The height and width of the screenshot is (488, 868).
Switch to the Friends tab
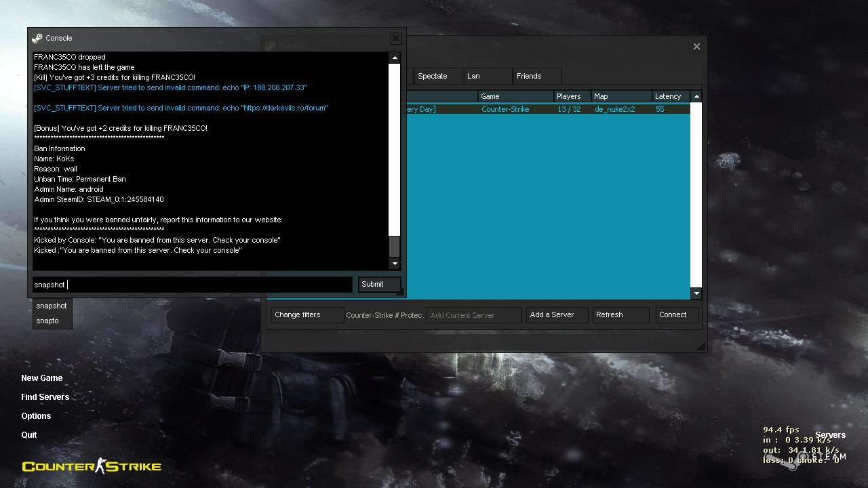(x=537, y=76)
